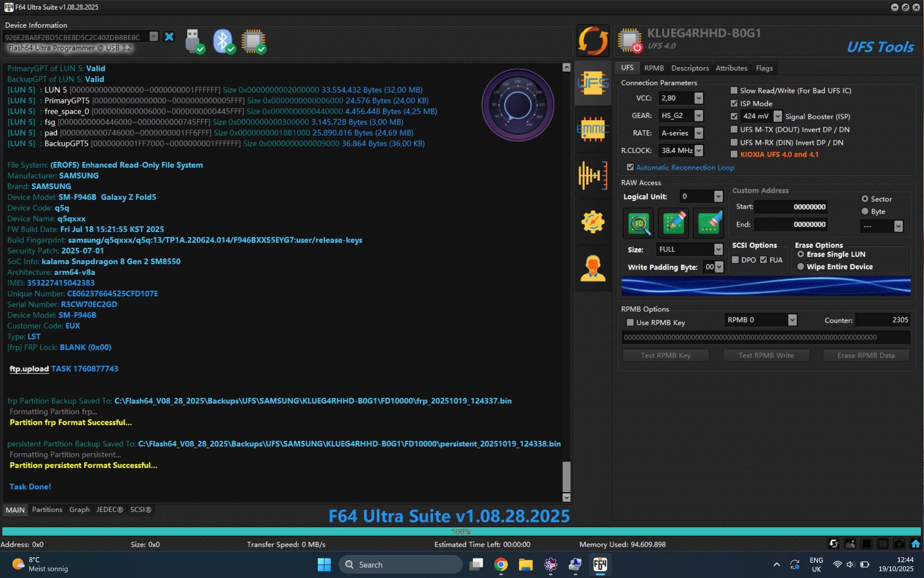Open the orange gear settings sidebar icon

tap(593, 222)
